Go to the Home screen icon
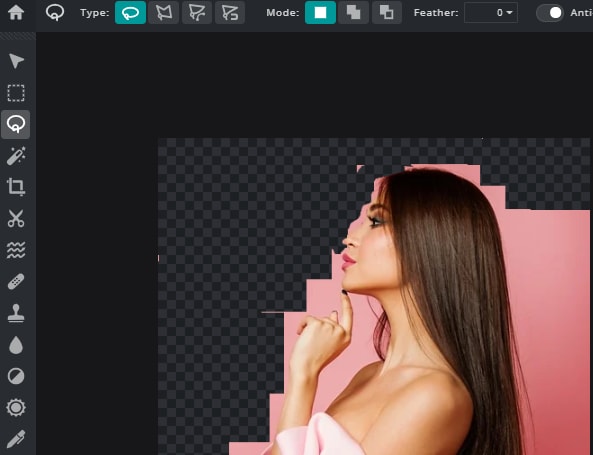 pyautogui.click(x=16, y=12)
